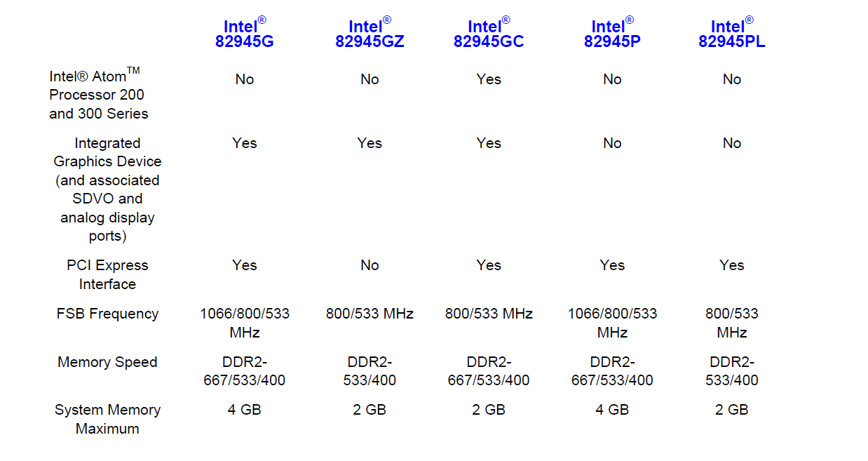The image size is (868, 461).
Task: Click DDR2-533/400 cell under 82945GZ
Action: point(369,371)
